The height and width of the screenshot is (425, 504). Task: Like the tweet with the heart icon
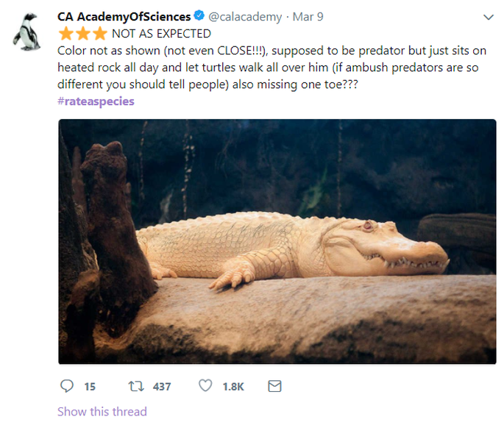[x=205, y=385]
